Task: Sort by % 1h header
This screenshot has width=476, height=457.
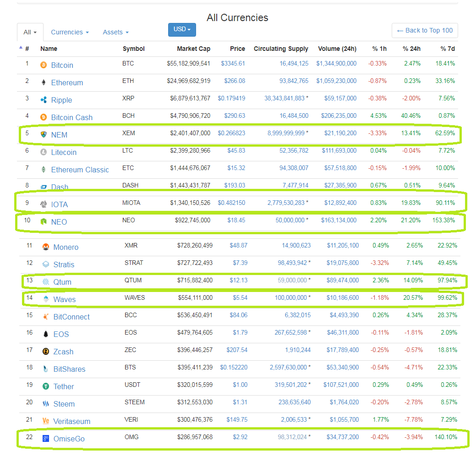Action: click(x=379, y=49)
